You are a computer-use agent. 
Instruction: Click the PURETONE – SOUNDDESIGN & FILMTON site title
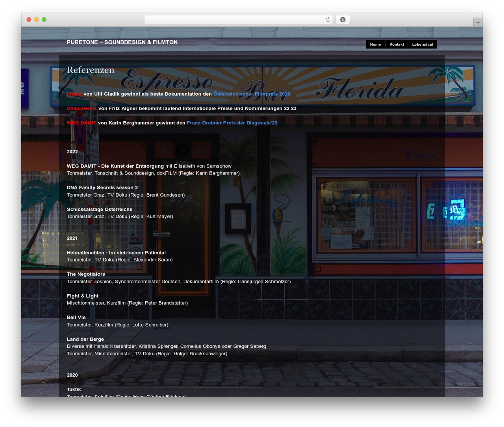click(122, 42)
